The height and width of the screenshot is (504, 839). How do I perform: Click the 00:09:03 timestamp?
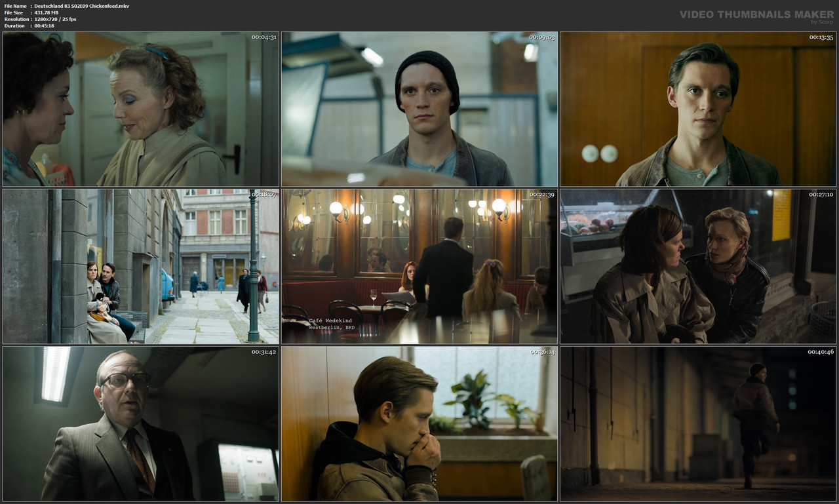[542, 37]
